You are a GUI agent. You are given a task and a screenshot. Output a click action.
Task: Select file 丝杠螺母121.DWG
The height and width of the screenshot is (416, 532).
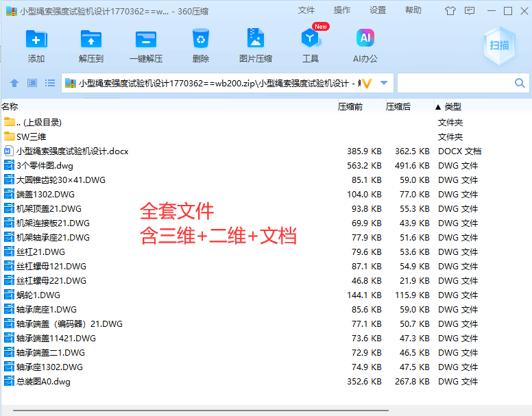(51, 266)
